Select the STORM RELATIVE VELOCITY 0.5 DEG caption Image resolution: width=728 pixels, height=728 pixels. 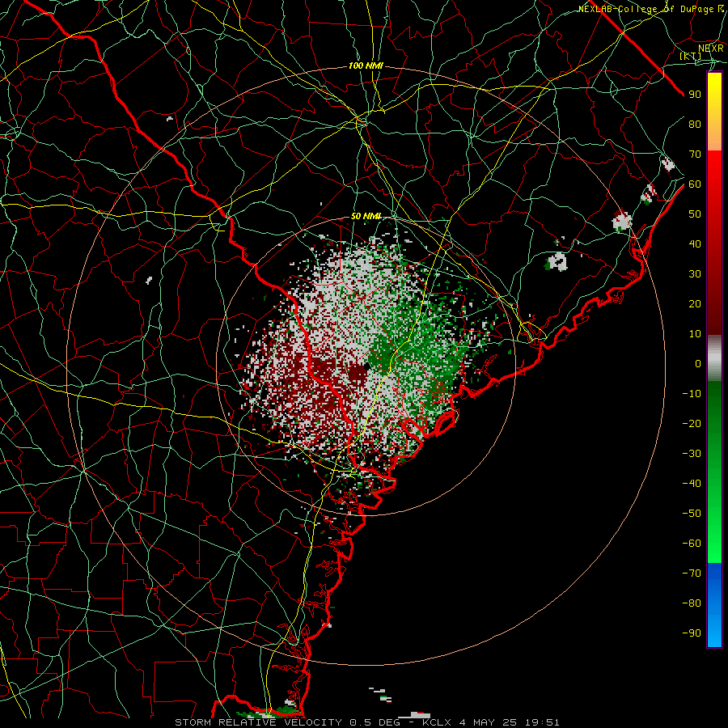[287, 722]
